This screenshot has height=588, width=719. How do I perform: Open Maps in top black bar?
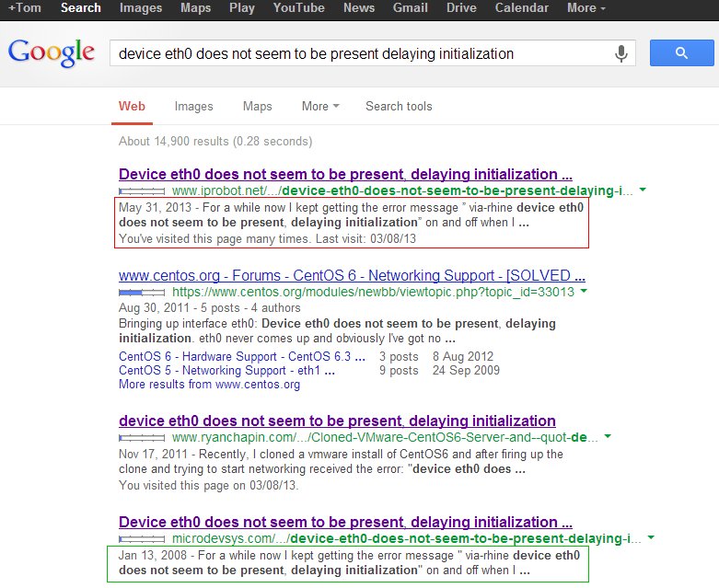195,7
